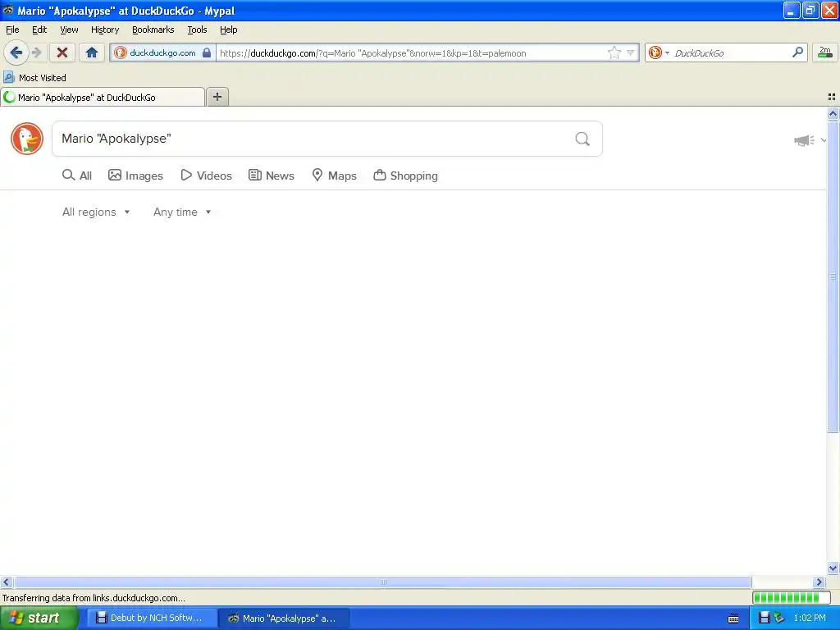The width and height of the screenshot is (840, 630).
Task: Open the URL history dropdown arrow
Action: [631, 52]
